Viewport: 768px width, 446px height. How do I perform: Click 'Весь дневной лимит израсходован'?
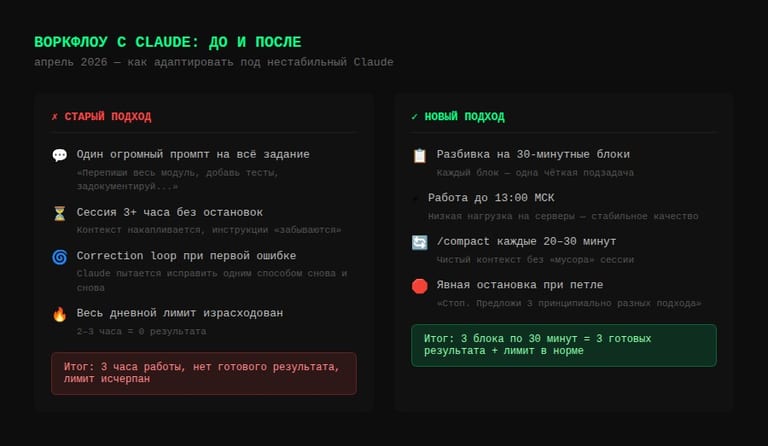point(180,313)
